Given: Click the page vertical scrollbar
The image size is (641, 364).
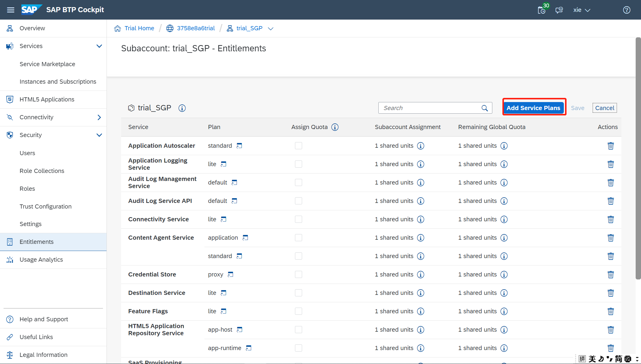Looking at the screenshot, I should pos(638,158).
